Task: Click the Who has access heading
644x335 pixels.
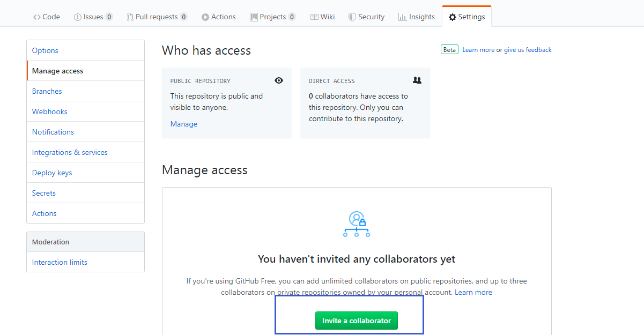Action: click(206, 50)
